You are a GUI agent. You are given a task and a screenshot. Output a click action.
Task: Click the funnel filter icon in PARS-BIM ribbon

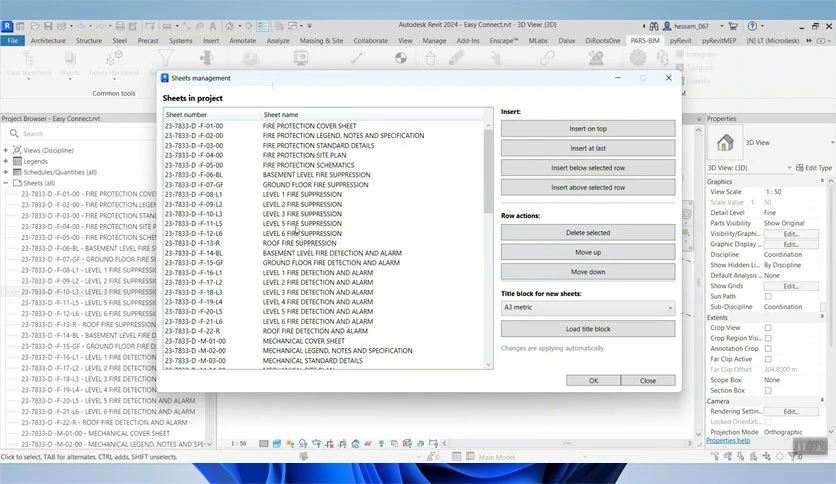click(165, 58)
